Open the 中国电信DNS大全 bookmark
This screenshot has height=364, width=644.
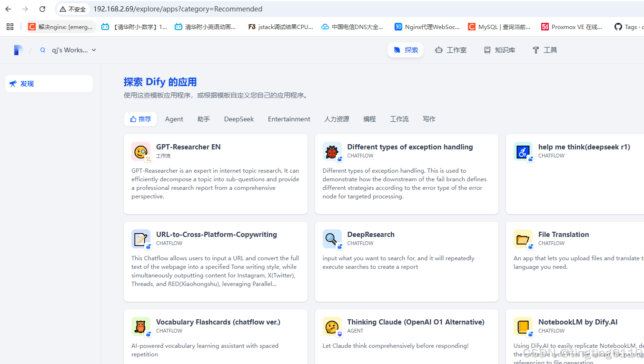pos(352,27)
